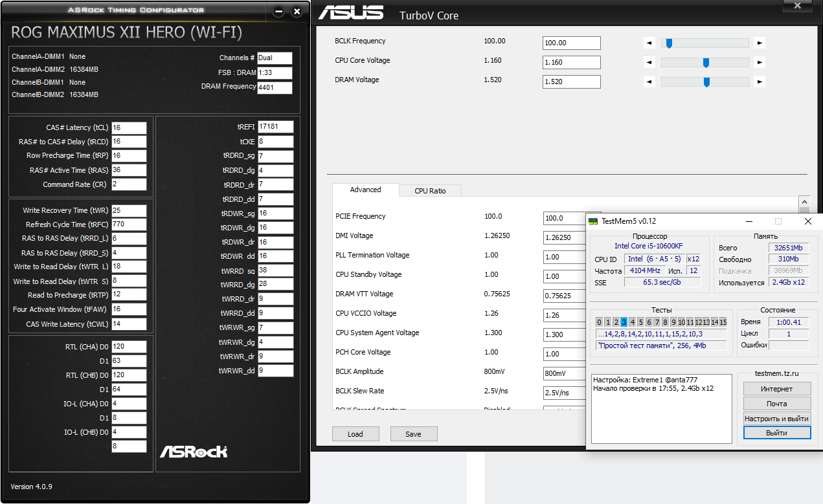Click the Write Recovery Time (tWR) field
This screenshot has height=504, width=823.
click(x=129, y=210)
